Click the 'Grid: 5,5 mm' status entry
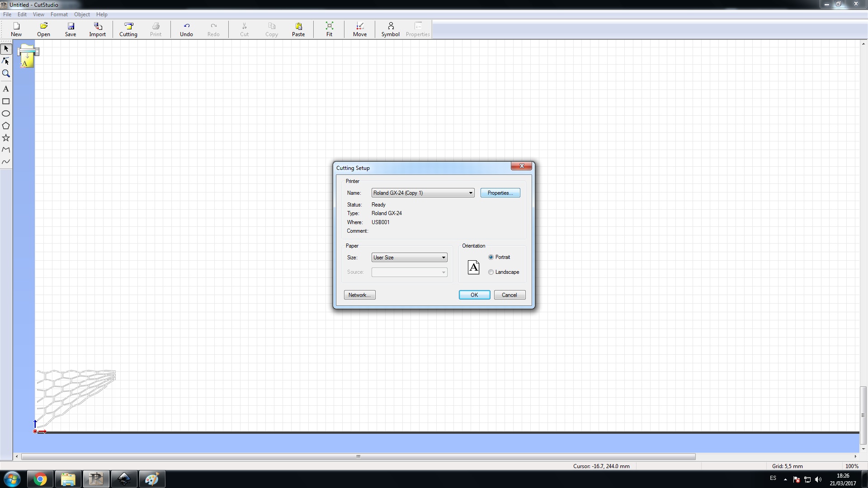868x488 pixels. pyautogui.click(x=788, y=466)
